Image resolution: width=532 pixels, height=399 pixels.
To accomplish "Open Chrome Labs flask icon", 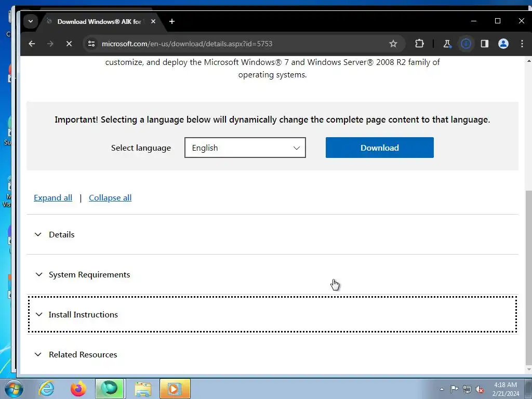I will [x=447, y=44].
